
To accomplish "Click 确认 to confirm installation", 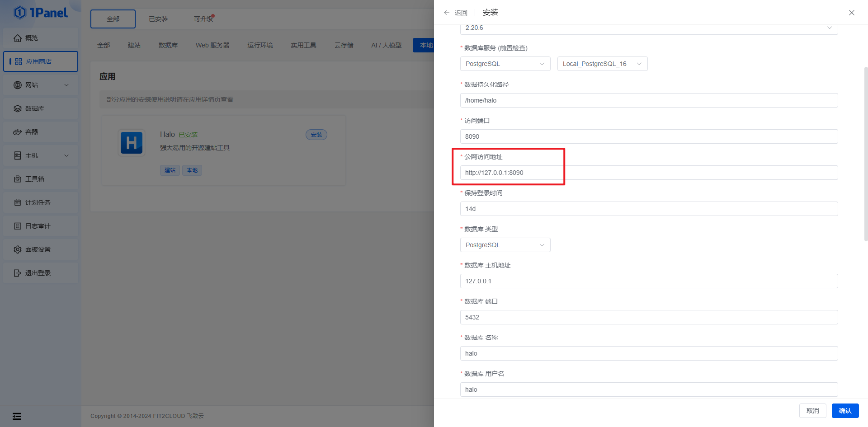I will click(845, 411).
